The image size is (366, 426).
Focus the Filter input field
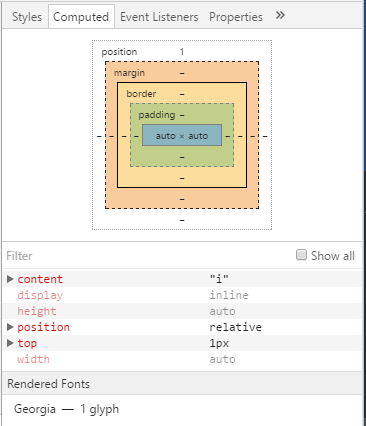(x=147, y=256)
